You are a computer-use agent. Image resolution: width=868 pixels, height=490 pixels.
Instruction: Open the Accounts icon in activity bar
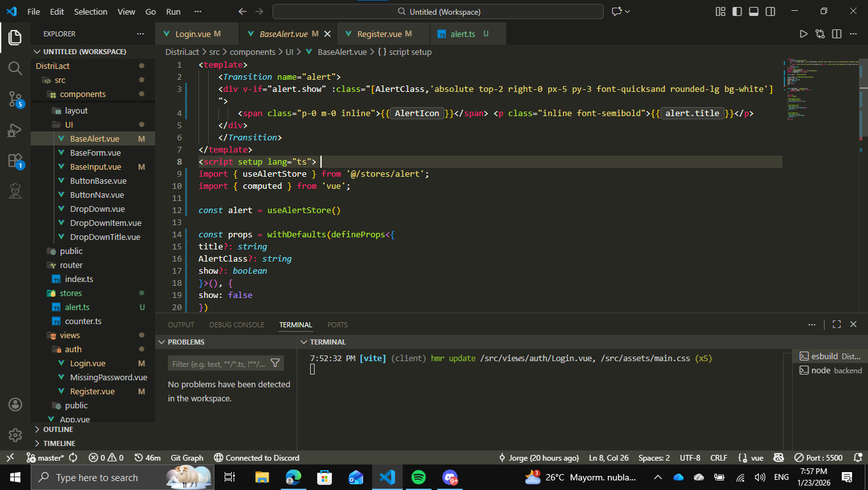(15, 405)
